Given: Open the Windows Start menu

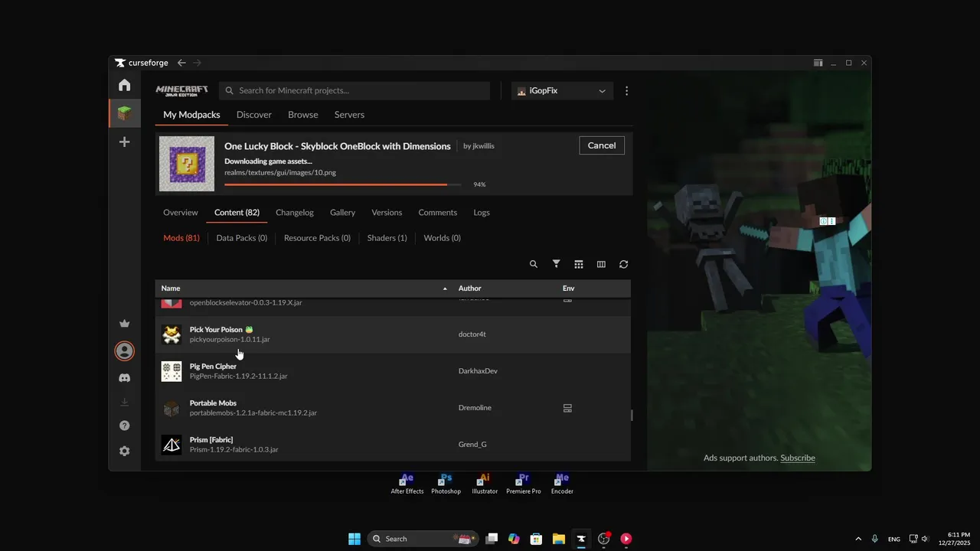Looking at the screenshot, I should pyautogui.click(x=354, y=539).
